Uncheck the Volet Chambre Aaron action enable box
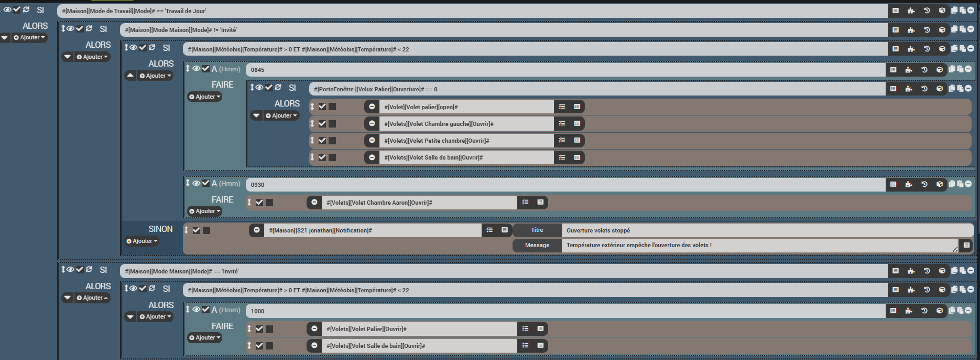The height and width of the screenshot is (360, 980). click(259, 203)
